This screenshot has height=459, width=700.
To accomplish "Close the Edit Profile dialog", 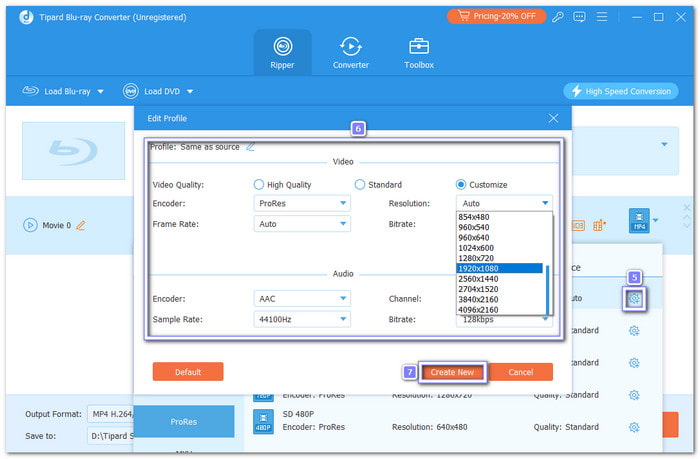I will tap(554, 118).
